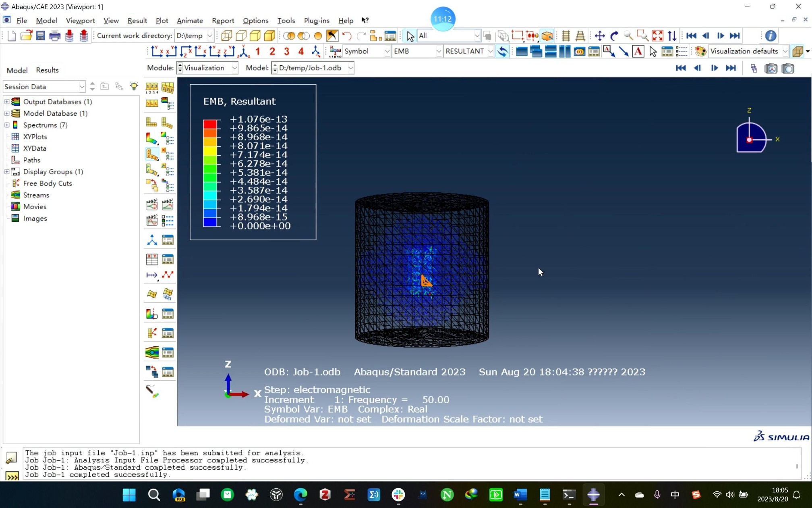Screen dimensions: 812x508
Task: Toggle hidden-line render style
Action: pyautogui.click(x=241, y=36)
